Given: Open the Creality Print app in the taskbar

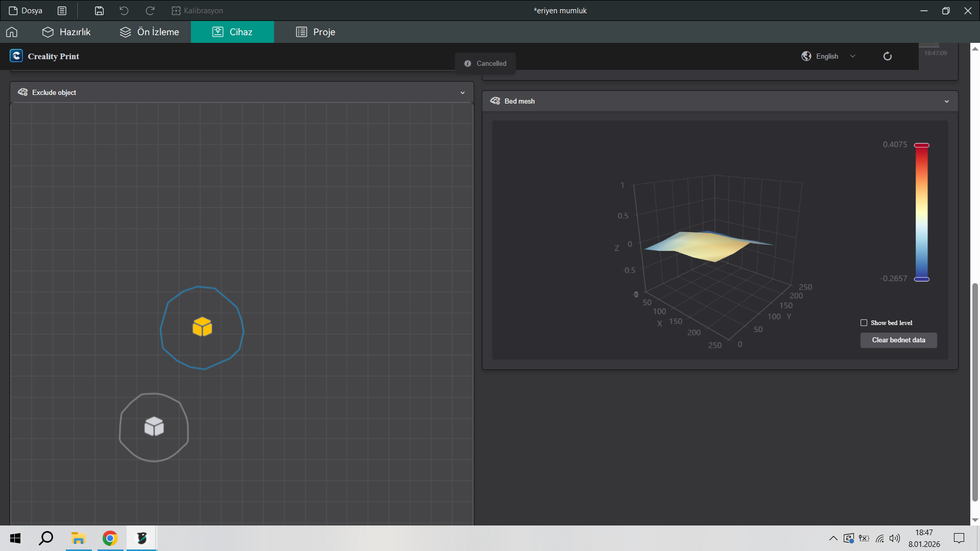Looking at the screenshot, I should (x=141, y=538).
